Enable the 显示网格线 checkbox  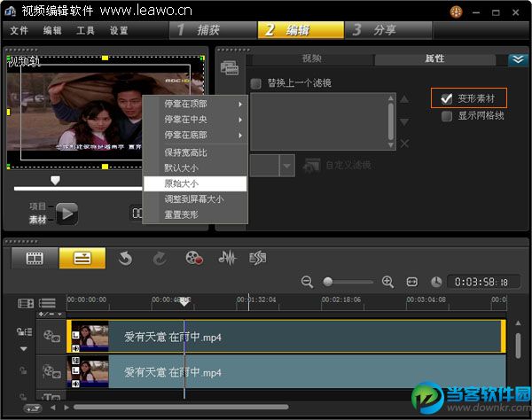point(447,116)
